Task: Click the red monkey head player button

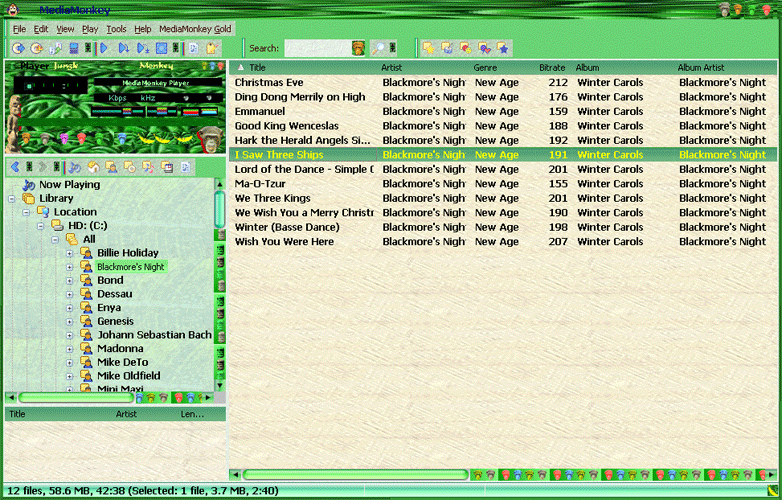Action: (x=82, y=138)
